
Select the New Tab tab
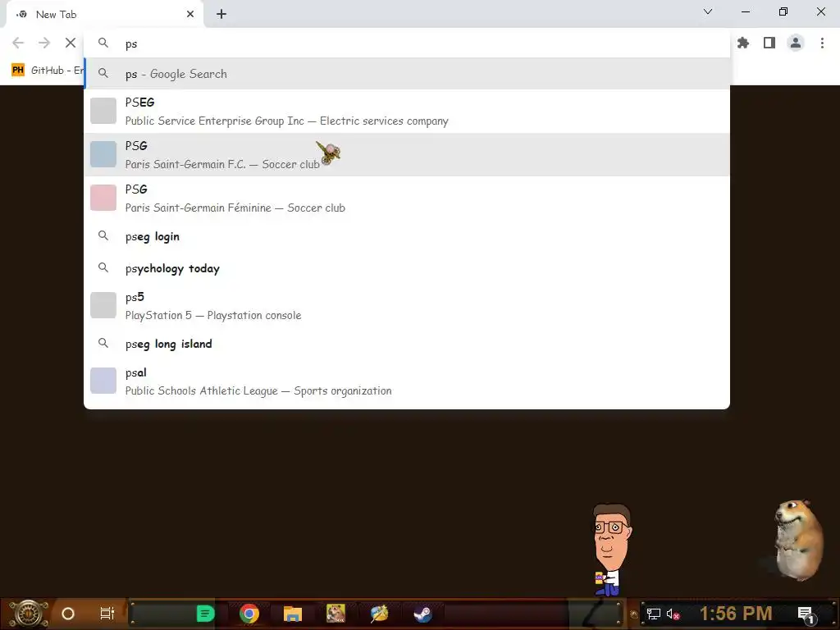[104, 15]
